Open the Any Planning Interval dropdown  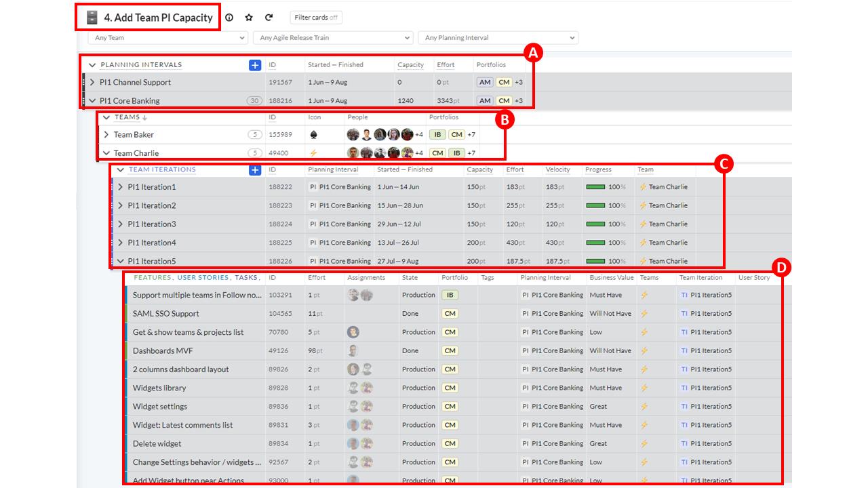click(498, 38)
